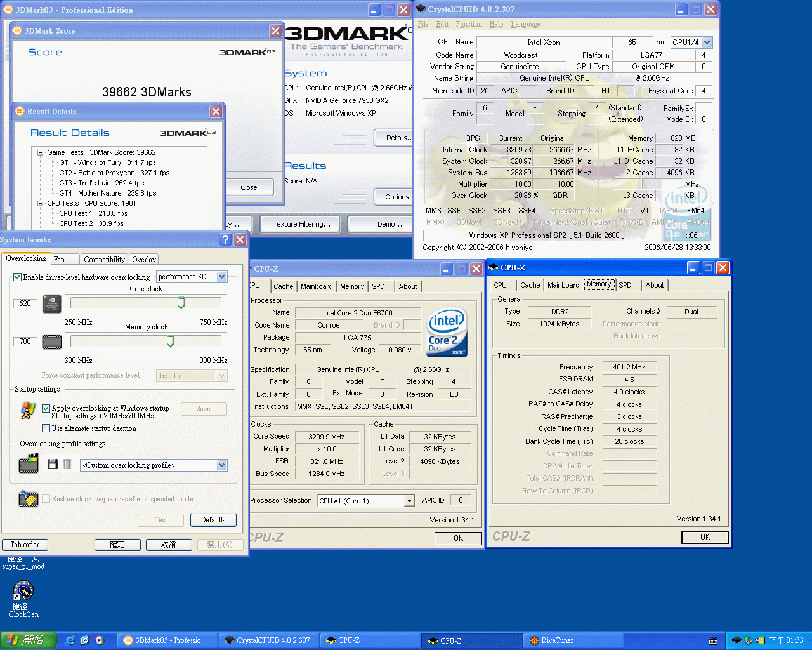The height and width of the screenshot is (650, 812).
Task: Click the Defaults button
Action: [x=213, y=520]
